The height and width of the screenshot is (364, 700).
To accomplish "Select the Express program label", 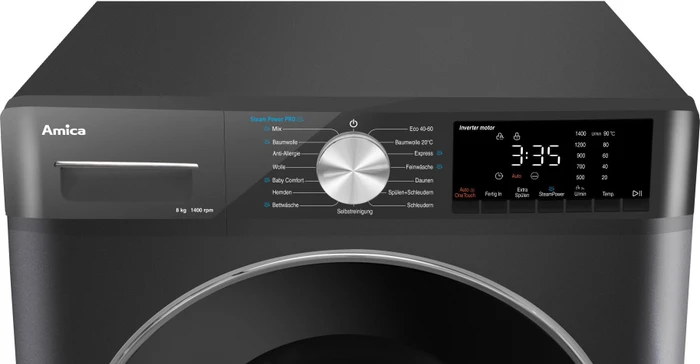I will pos(424,153).
